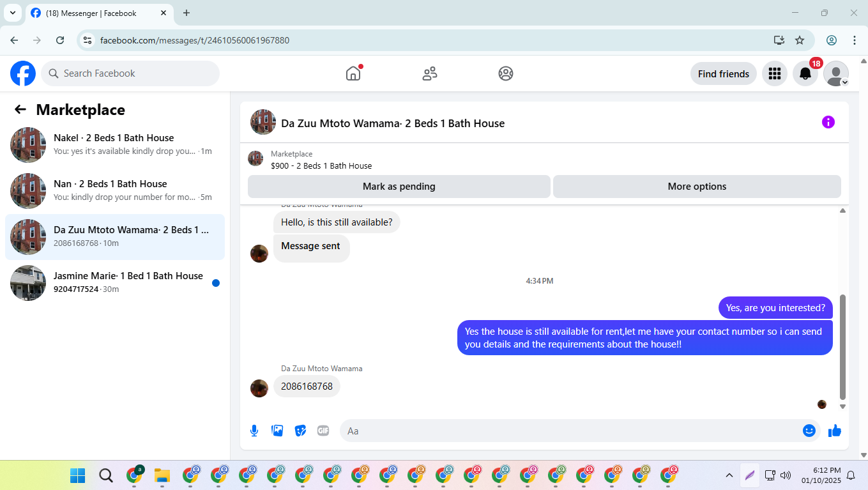The width and height of the screenshot is (868, 490).
Task: Click the unread blue dot on Jasmine Marie
Action: point(216,283)
